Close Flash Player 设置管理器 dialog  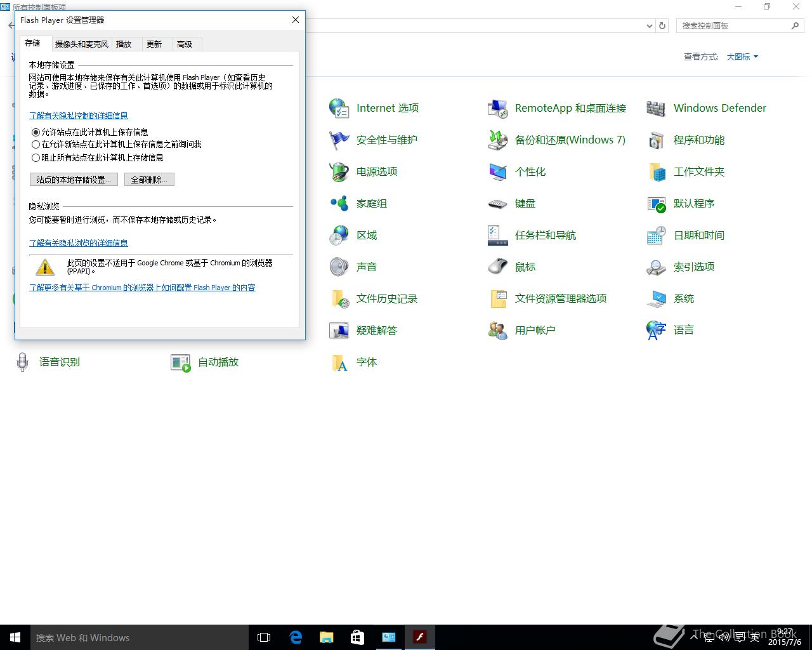(x=296, y=20)
